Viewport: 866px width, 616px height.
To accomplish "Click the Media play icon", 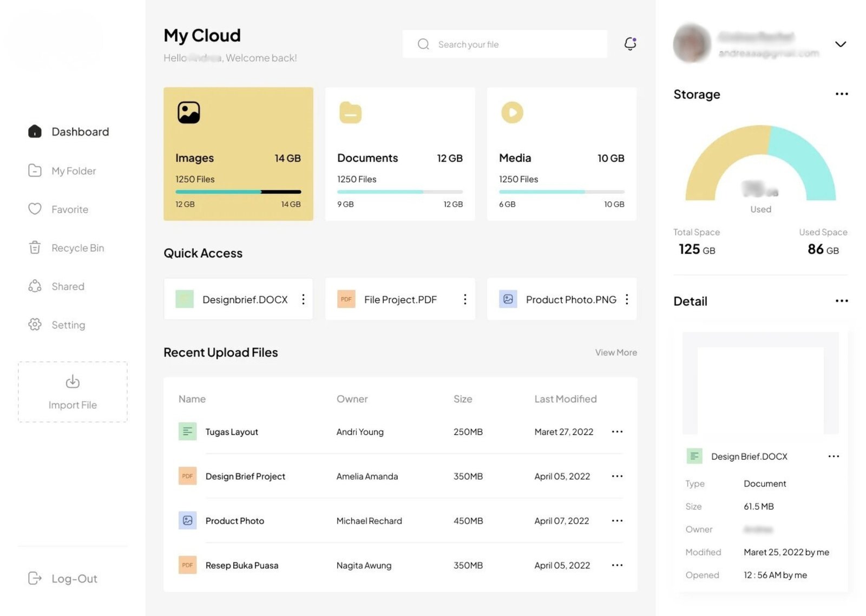I will [512, 113].
